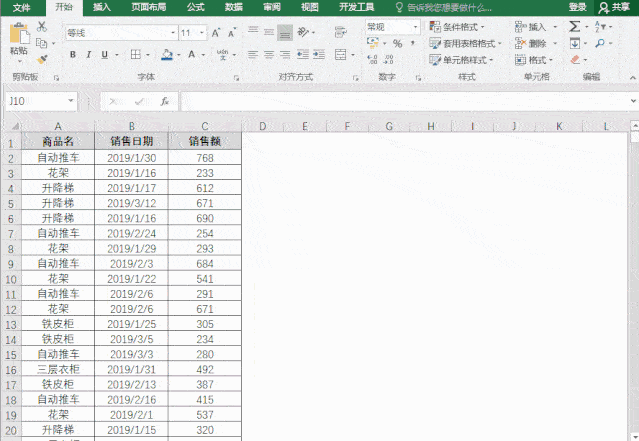
Task: Toggle top vertical alignment
Action: [x=253, y=32]
